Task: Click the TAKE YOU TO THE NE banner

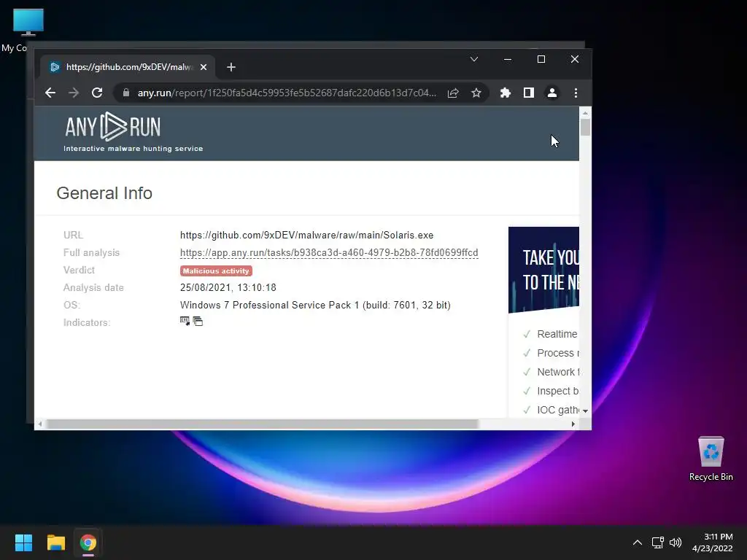Action: [x=543, y=270]
